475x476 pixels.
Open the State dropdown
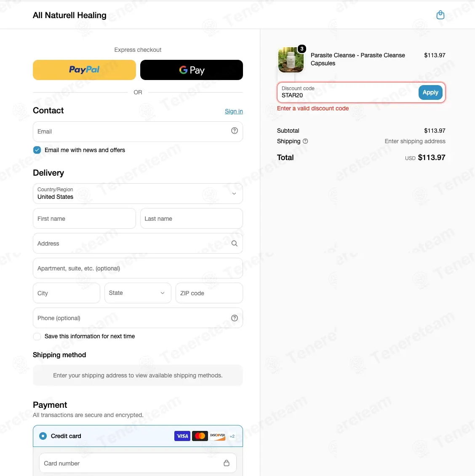138,293
